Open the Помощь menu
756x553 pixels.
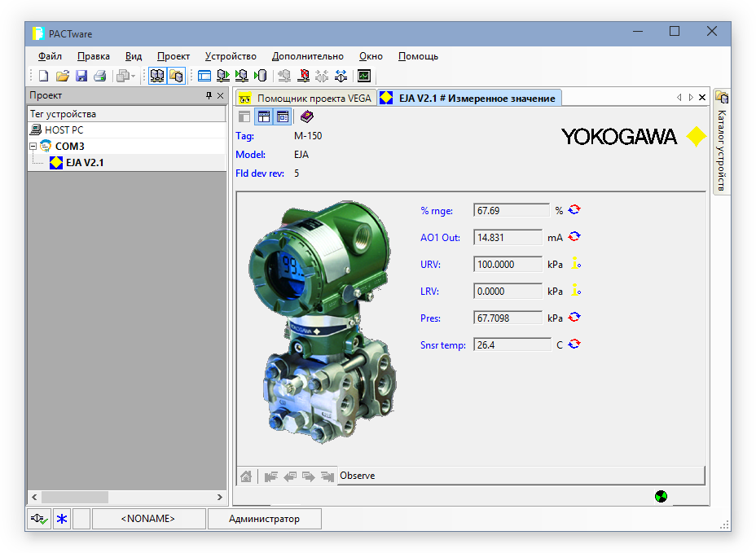[418, 56]
